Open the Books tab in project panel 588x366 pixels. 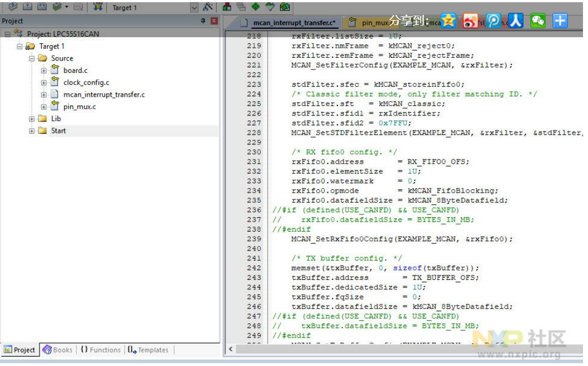(x=58, y=350)
